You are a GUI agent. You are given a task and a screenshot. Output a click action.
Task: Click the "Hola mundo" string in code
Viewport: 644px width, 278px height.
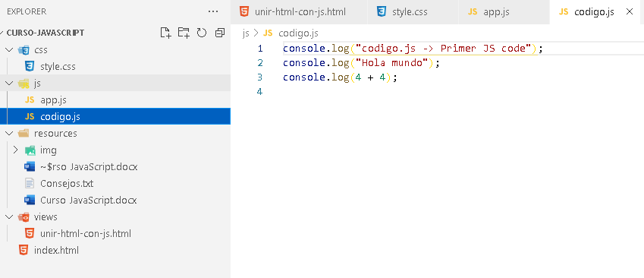click(x=392, y=63)
